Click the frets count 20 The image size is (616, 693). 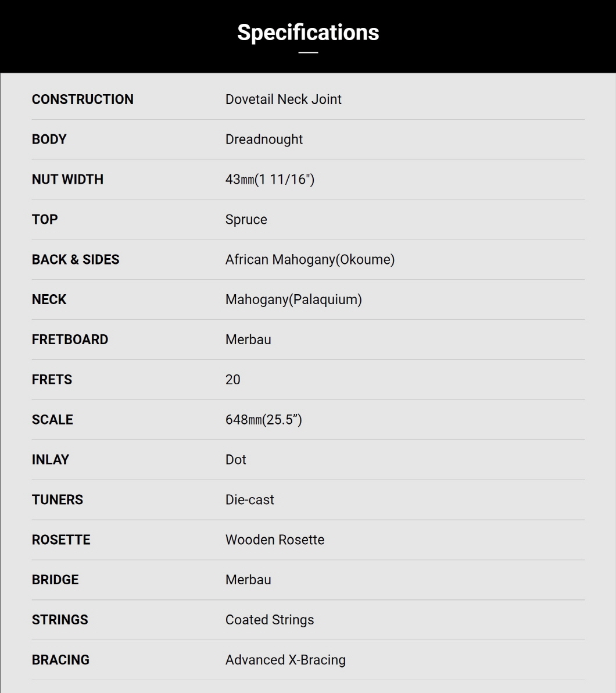coord(233,380)
